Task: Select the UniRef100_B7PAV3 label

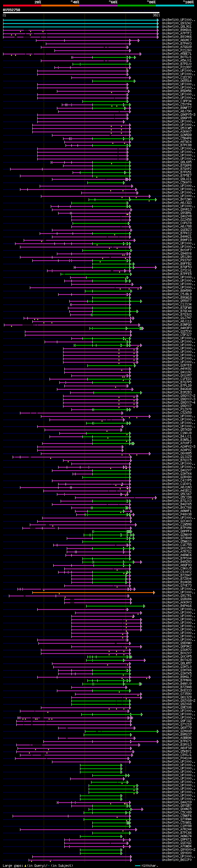Action: (x=177, y=43)
